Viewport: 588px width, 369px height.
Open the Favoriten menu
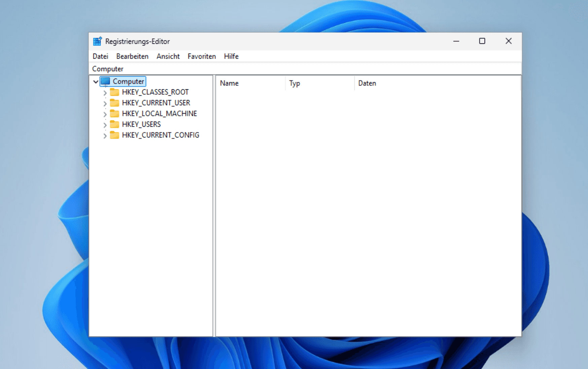pos(202,56)
